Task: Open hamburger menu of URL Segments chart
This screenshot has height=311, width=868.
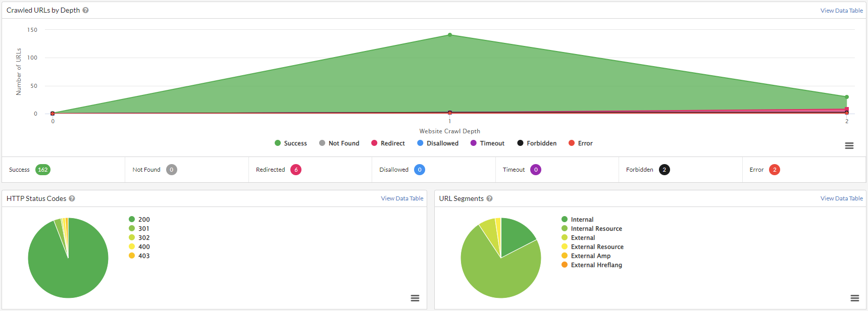Action: click(x=855, y=298)
